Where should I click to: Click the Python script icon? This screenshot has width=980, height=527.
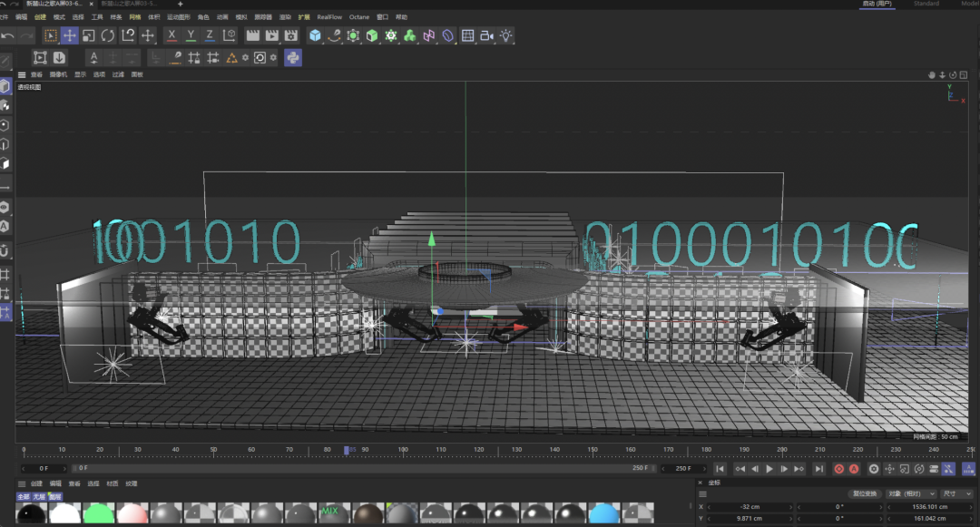(x=292, y=58)
